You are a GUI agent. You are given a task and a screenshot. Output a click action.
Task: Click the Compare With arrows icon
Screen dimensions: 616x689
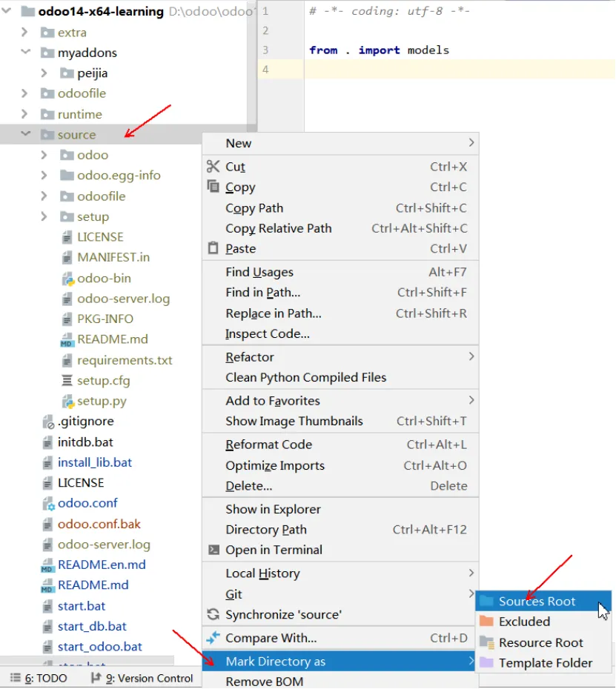tap(213, 638)
